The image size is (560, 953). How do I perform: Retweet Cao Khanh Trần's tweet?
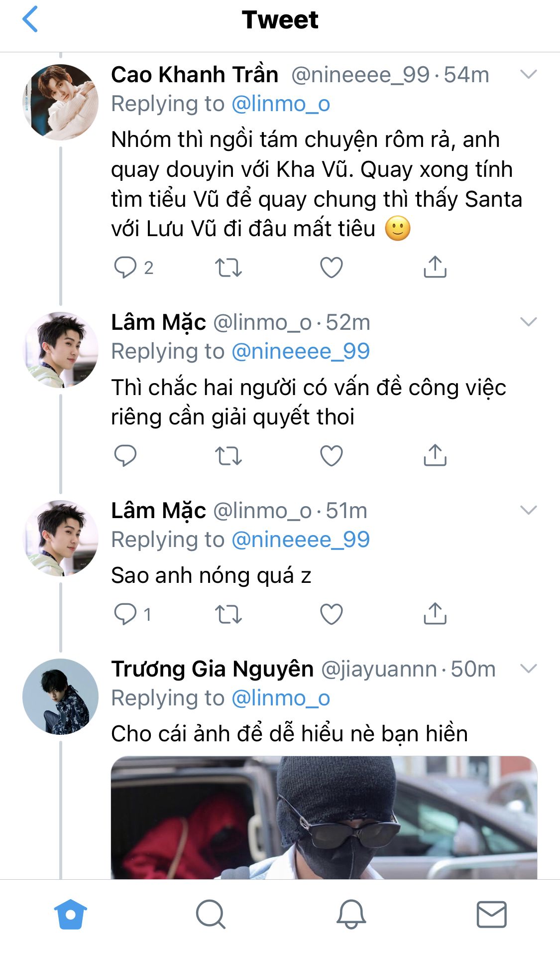pyautogui.click(x=228, y=268)
